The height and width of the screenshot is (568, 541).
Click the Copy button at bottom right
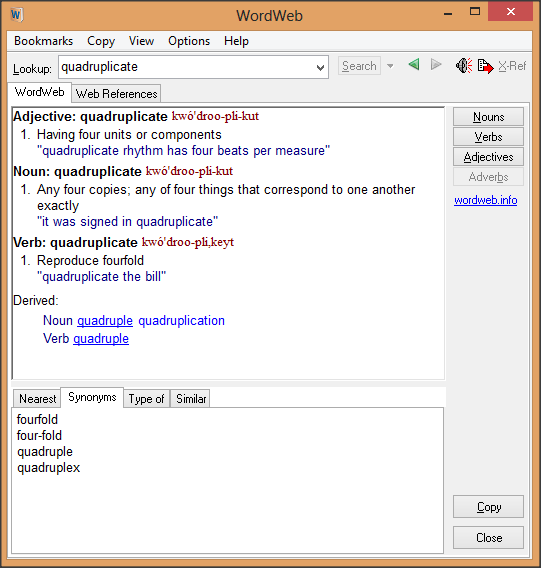pyautogui.click(x=488, y=506)
